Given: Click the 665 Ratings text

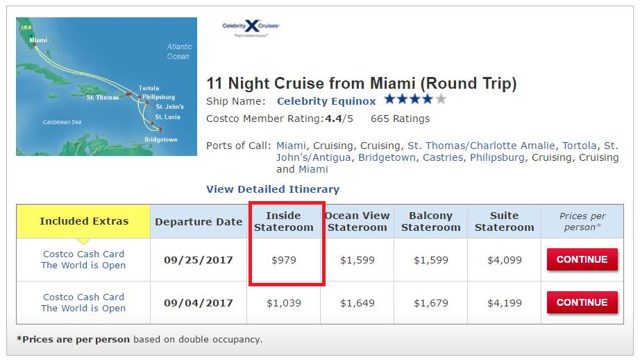Looking at the screenshot, I should click(x=401, y=119).
